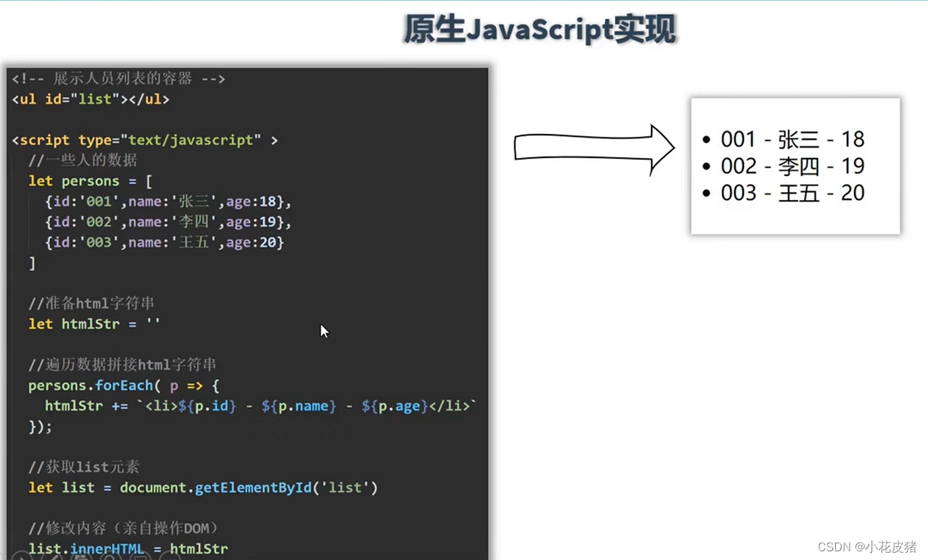Click the object line with id:'002'

(x=168, y=222)
